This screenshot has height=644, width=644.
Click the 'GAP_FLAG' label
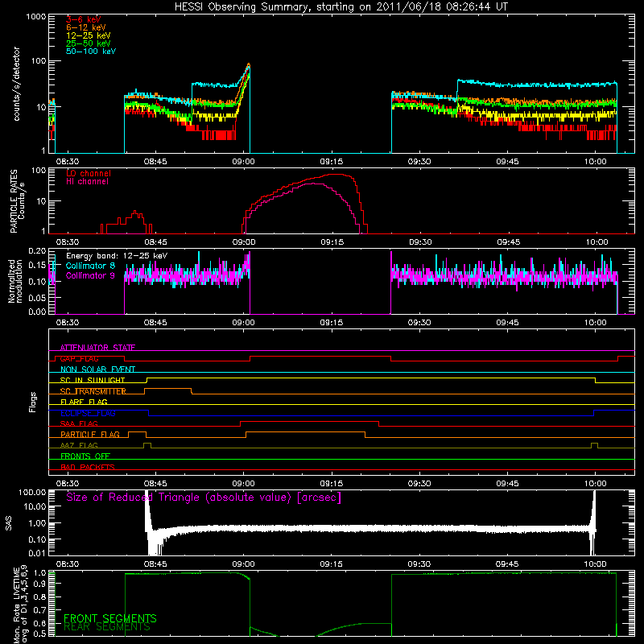point(79,358)
